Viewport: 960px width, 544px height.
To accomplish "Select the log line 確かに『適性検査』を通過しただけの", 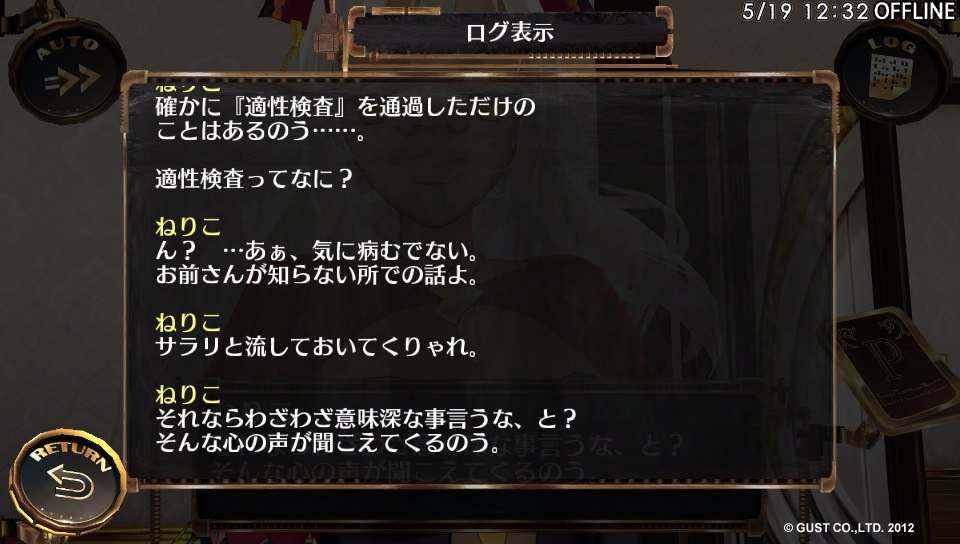I will 346,107.
